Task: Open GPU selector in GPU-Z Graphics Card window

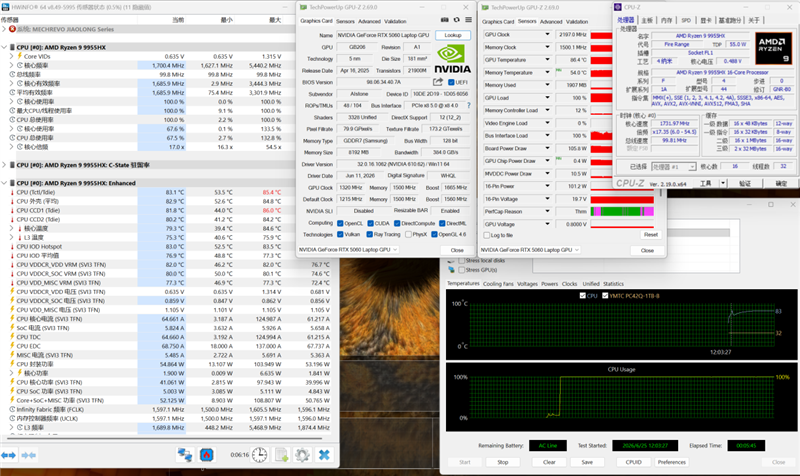Action: 348,249
